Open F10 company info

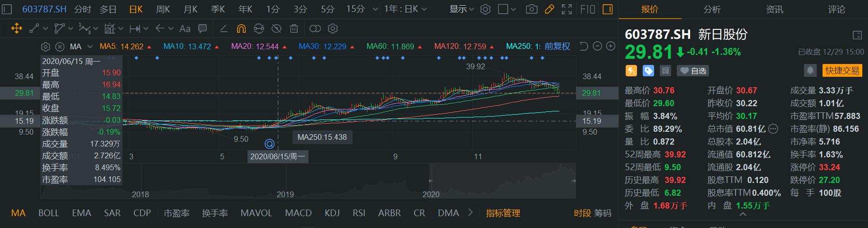coord(587,9)
